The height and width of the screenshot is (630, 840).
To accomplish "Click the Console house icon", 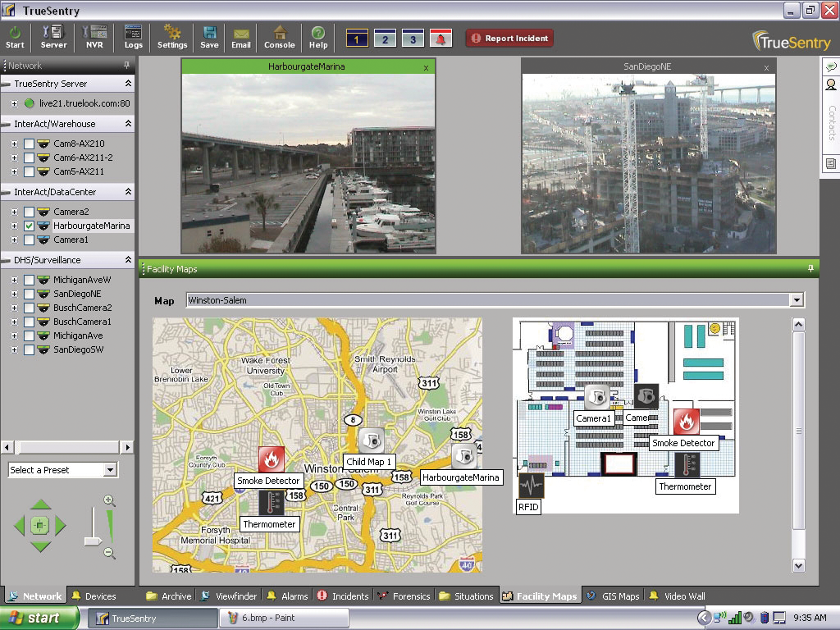I will [x=279, y=36].
